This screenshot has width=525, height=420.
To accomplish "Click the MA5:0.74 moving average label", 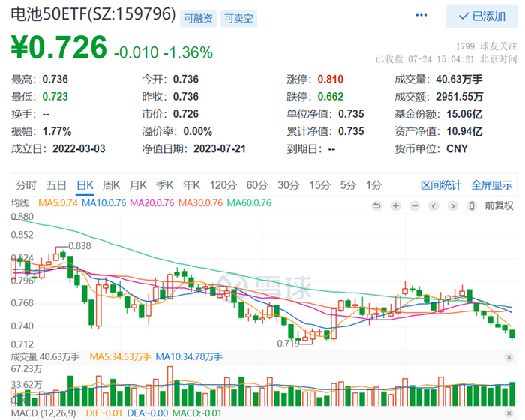I will coord(58,203).
